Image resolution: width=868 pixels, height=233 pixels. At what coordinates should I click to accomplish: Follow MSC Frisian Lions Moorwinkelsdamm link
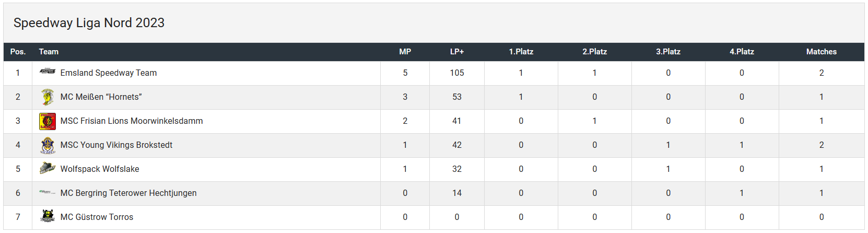click(x=132, y=121)
